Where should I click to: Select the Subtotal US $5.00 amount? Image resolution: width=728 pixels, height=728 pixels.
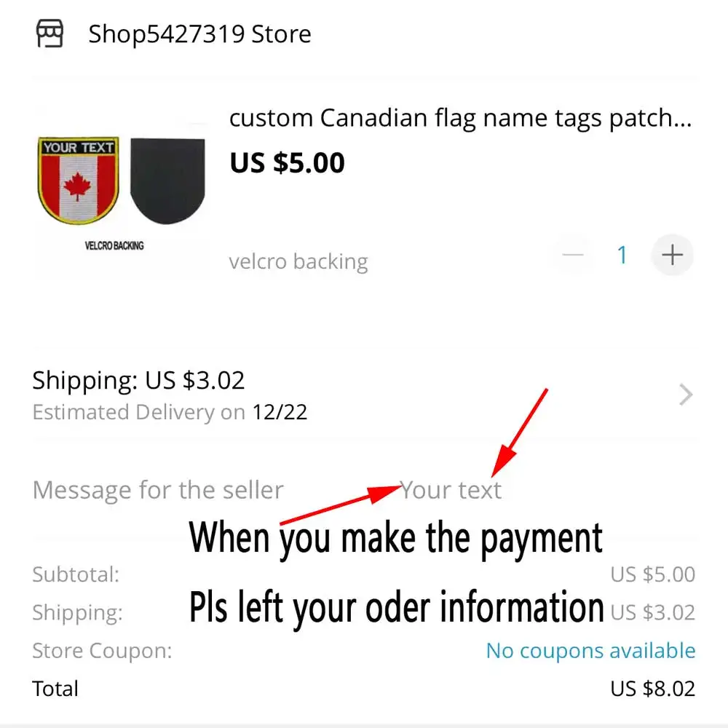(x=652, y=574)
